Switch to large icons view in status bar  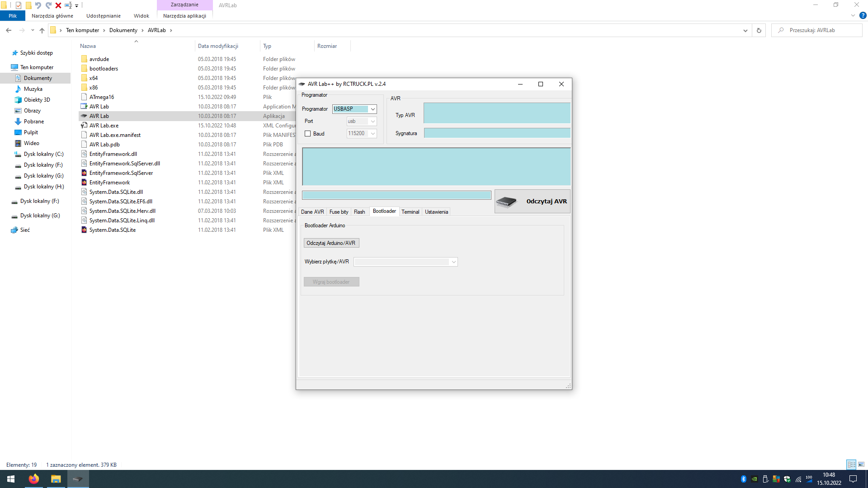click(861, 465)
